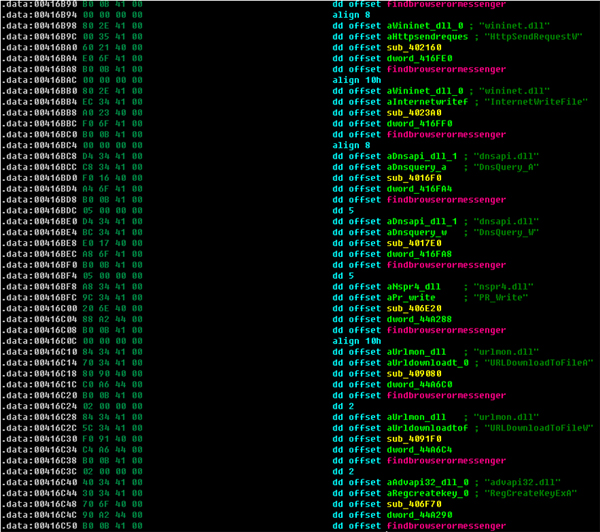600x532 pixels.
Task: Select the aUrldownloadt_0 offset name
Action: (x=427, y=363)
